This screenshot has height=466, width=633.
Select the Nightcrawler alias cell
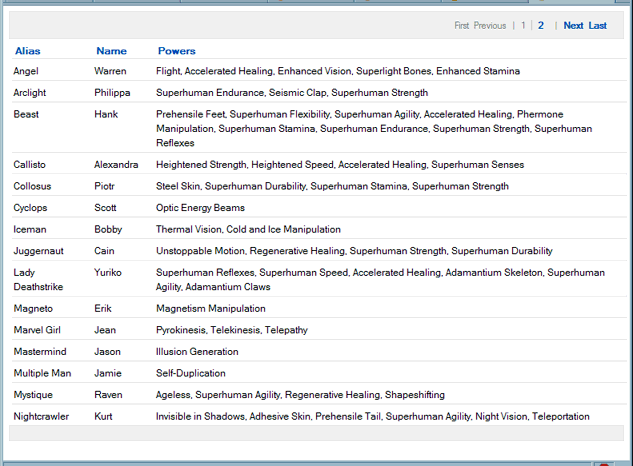[41, 416]
